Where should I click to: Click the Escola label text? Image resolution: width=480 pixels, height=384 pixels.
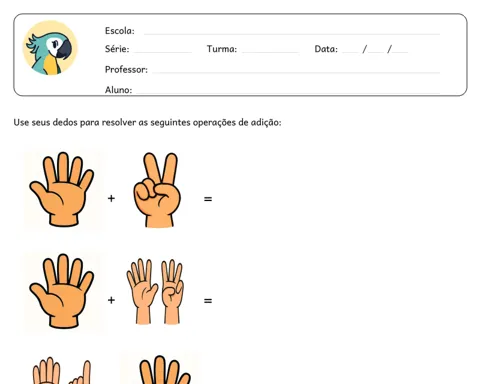(120, 31)
